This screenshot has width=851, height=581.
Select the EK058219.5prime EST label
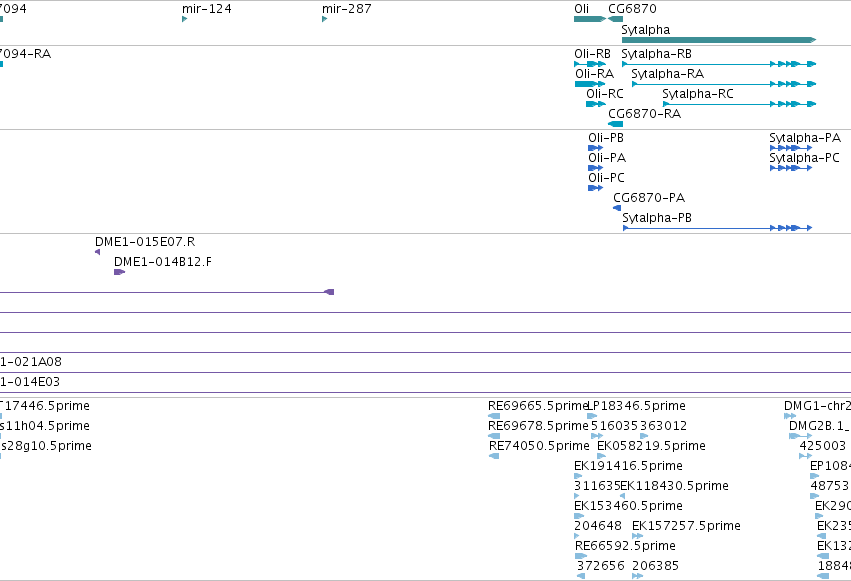pyautogui.click(x=651, y=446)
